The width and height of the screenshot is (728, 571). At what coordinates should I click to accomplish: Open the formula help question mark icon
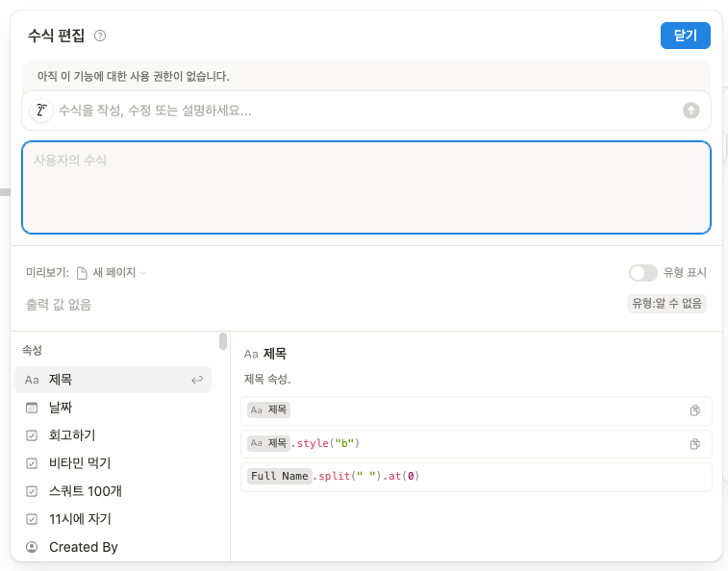point(100,36)
